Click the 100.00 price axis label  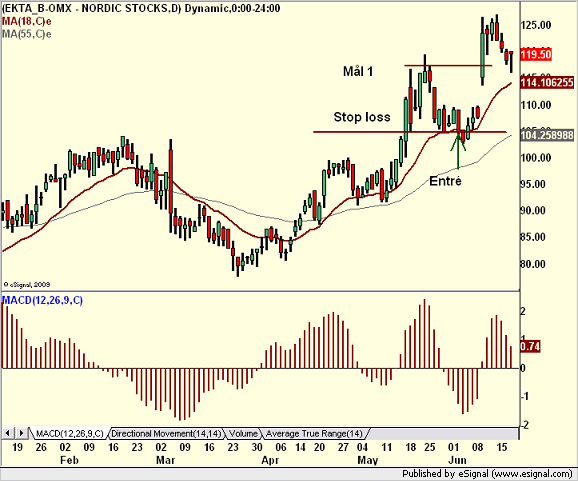536,158
